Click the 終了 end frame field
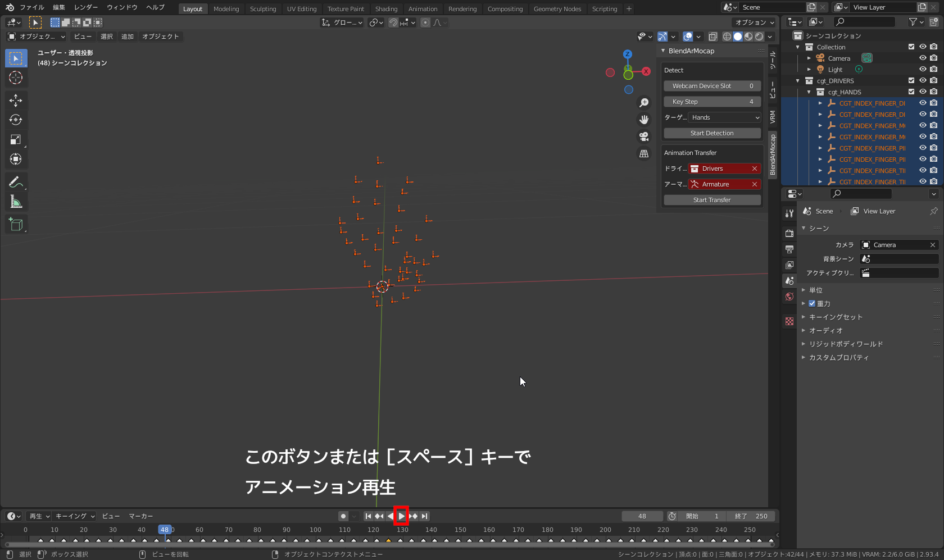The image size is (944, 560). point(751,516)
